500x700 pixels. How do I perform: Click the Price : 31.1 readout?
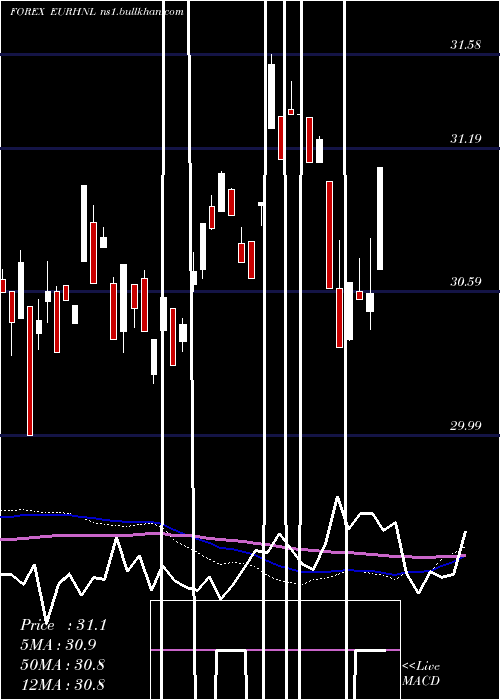tap(63, 625)
